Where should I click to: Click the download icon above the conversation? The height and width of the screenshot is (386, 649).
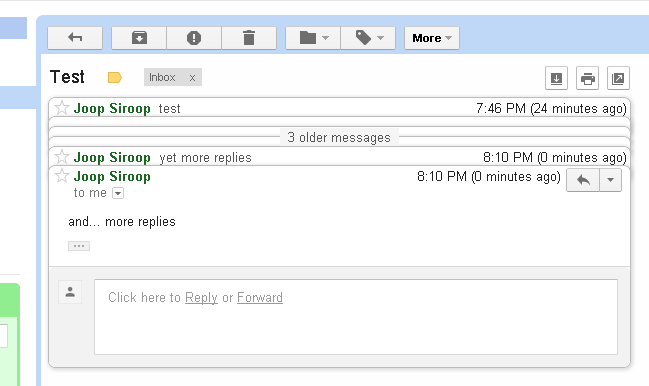556,78
